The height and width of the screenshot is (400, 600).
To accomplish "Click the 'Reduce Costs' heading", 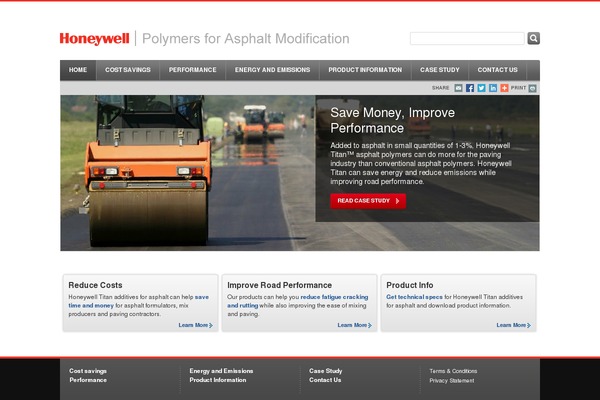I will pos(95,285).
